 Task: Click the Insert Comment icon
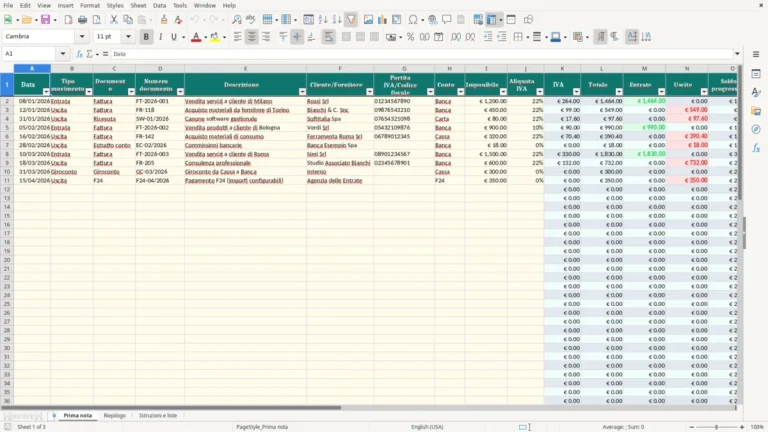tap(447, 20)
